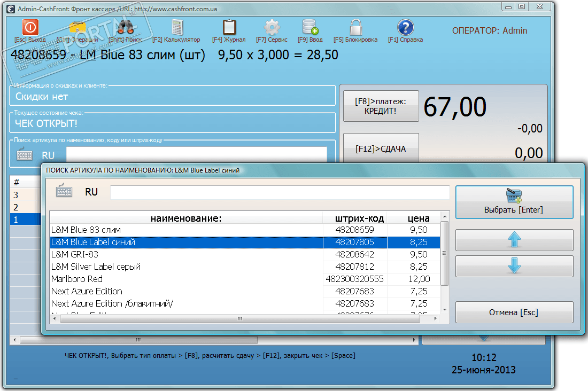Click receipt table horizontal scrollbar thumb
This screenshot has width=588, height=391.
tap(139, 340)
